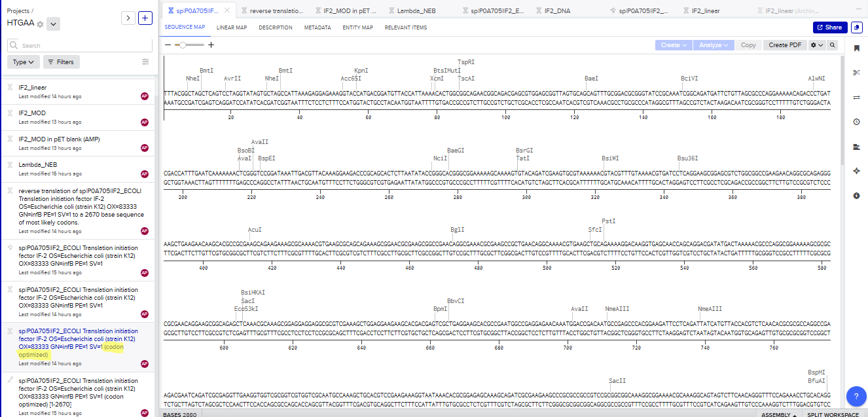Screen dimensions: 868x417
Task: Switch to the Linear Map tab
Action: [232, 27]
